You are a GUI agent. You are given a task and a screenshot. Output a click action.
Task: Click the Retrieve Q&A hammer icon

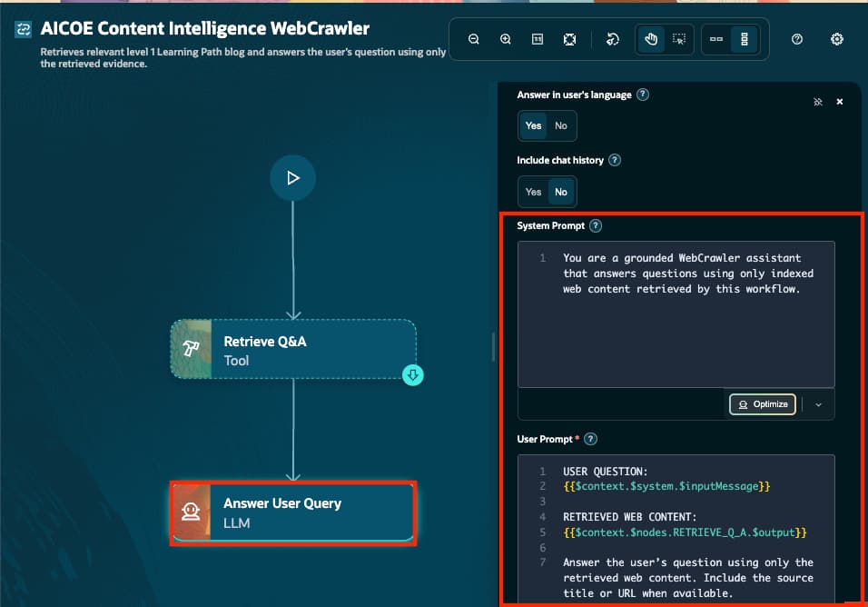pyautogui.click(x=191, y=348)
